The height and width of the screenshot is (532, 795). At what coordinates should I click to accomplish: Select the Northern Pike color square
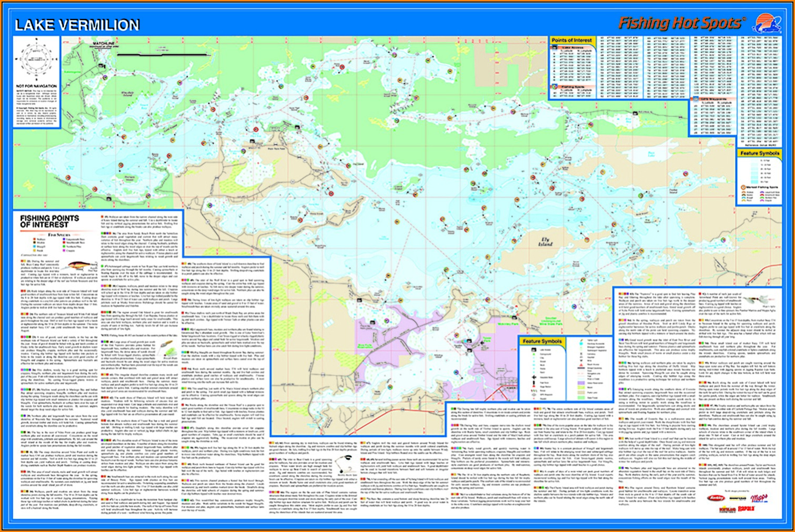(x=64, y=247)
